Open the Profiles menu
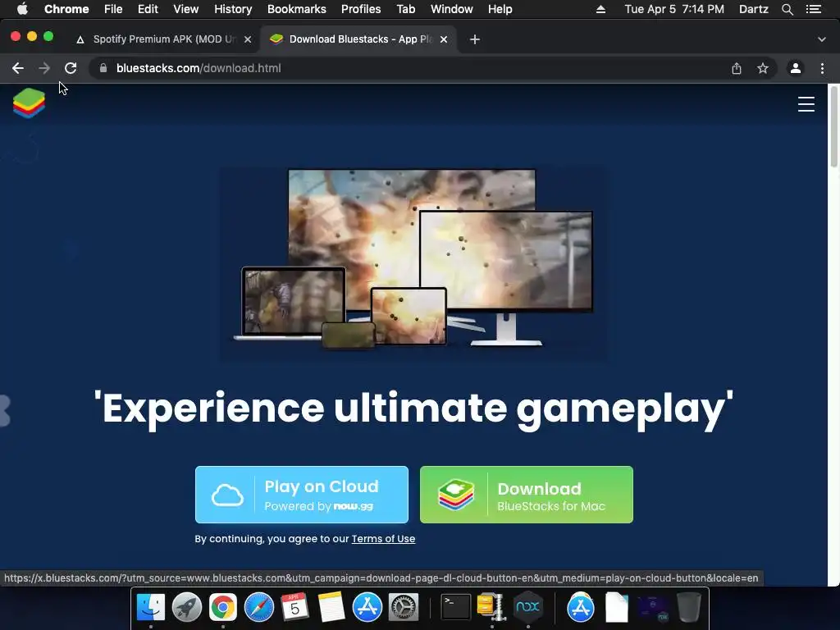 361,9
